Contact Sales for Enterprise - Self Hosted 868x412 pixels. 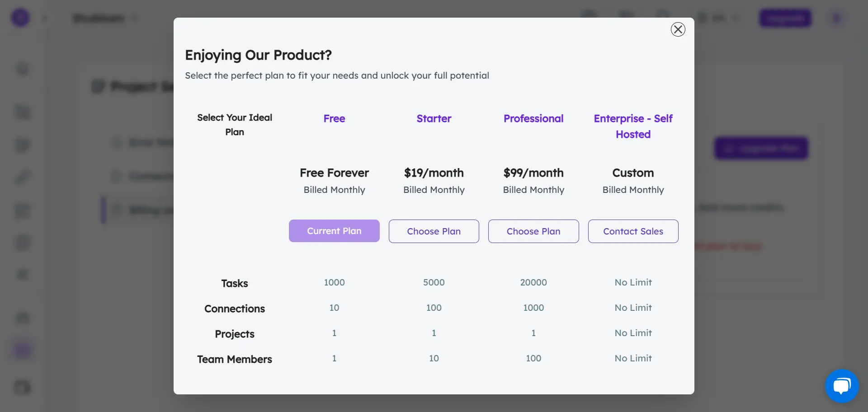[633, 231]
